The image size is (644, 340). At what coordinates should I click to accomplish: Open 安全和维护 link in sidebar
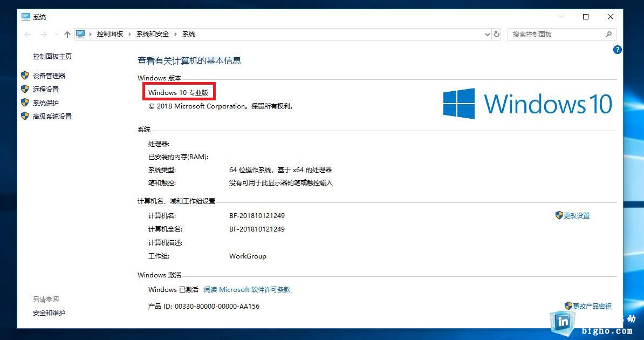(49, 313)
